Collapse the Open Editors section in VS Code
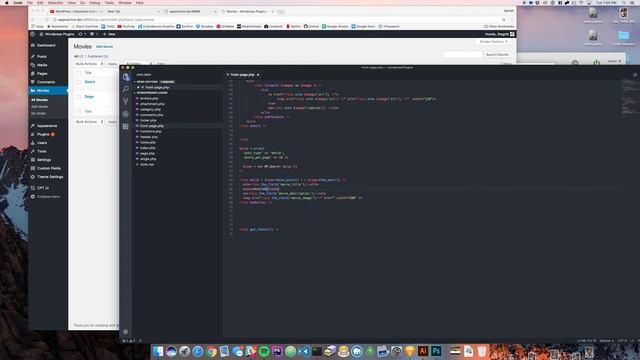 (x=155, y=82)
